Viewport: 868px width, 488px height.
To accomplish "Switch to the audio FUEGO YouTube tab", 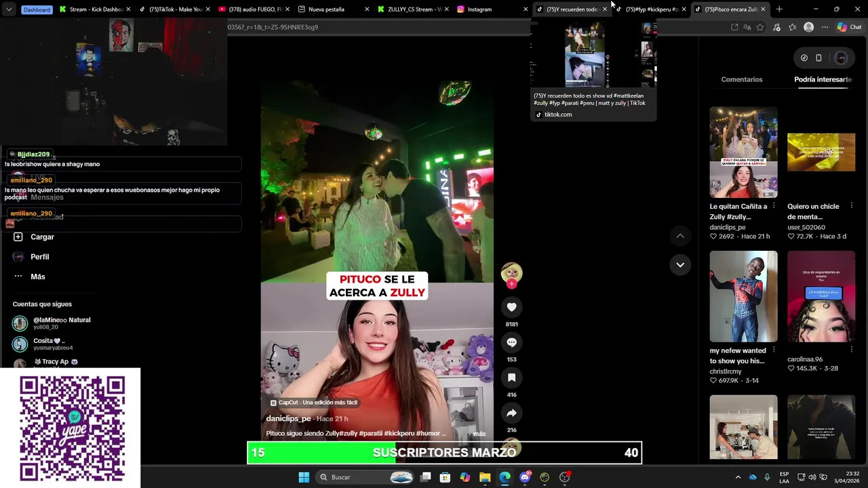I will [x=253, y=9].
